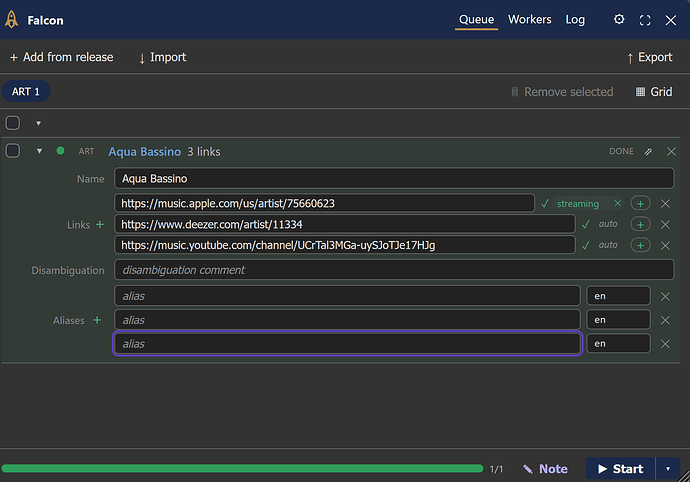Close the Falcon window
Screen dimensions: 690x482
pyautogui.click(x=671, y=20)
